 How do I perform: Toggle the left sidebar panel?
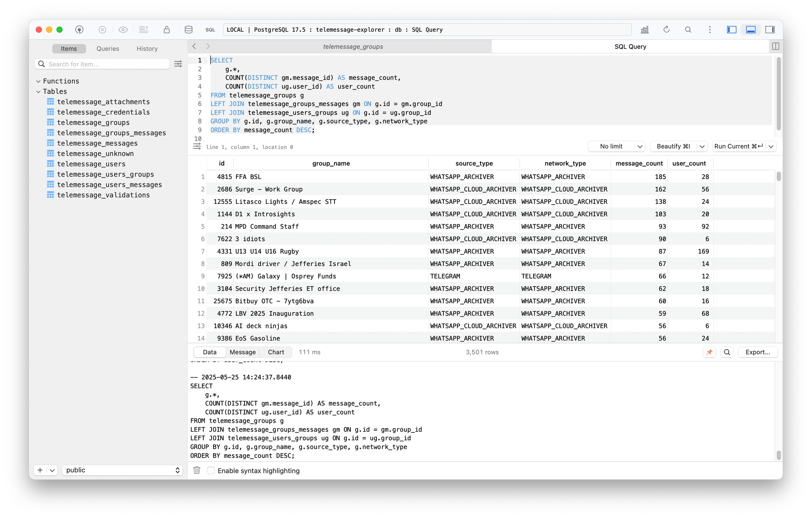pyautogui.click(x=732, y=30)
